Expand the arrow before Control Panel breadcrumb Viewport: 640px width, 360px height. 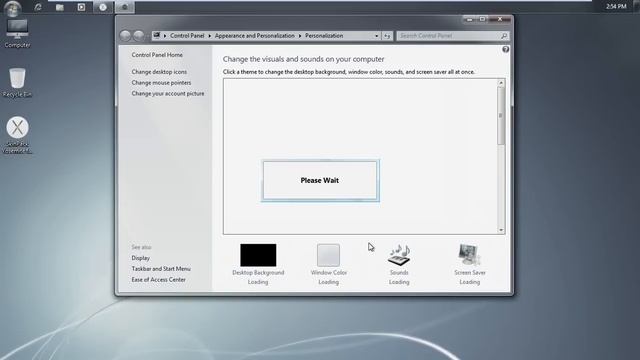point(165,36)
